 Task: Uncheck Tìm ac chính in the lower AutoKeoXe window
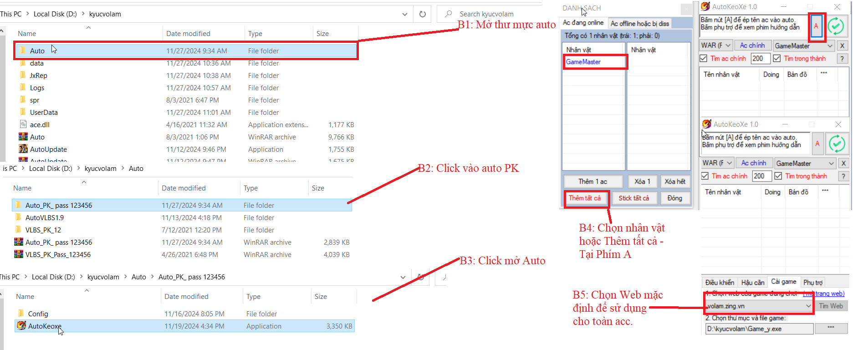coord(705,176)
